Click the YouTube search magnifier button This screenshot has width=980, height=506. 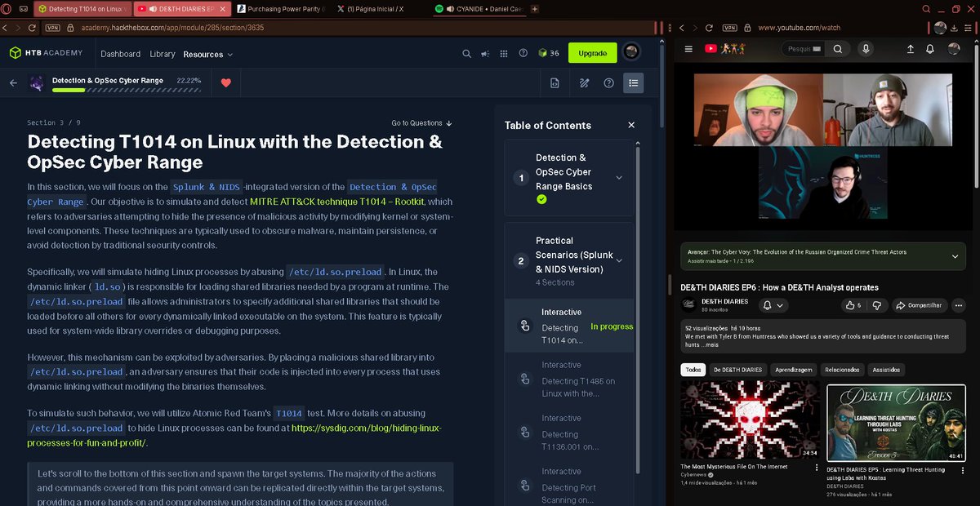click(x=838, y=49)
